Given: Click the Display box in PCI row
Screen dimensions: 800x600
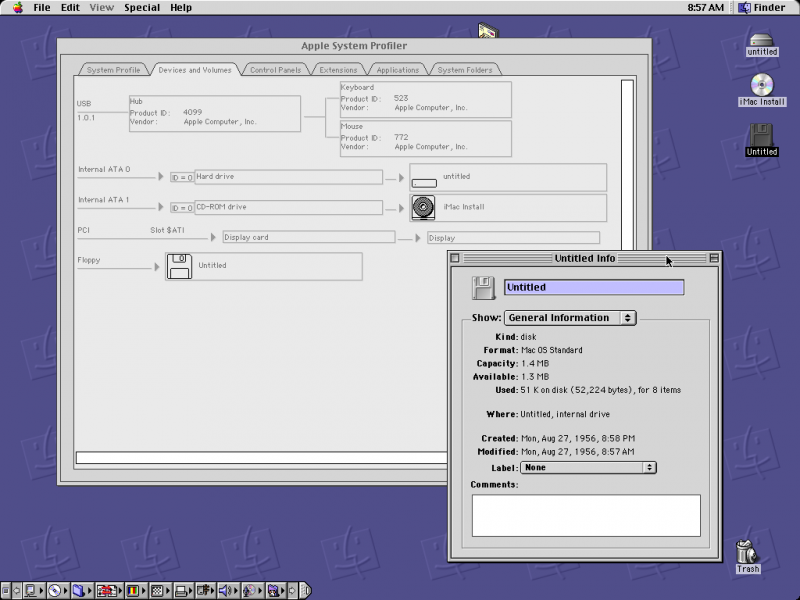Looking at the screenshot, I should (513, 238).
